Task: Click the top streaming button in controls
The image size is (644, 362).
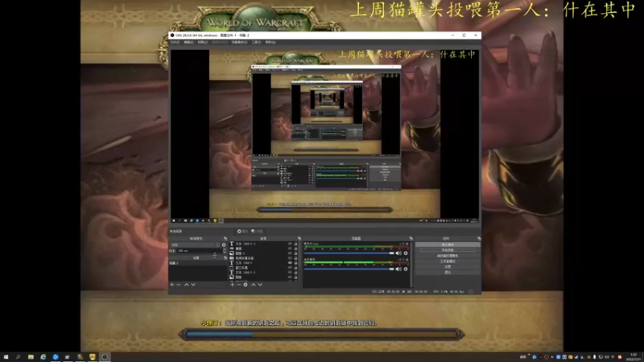Action: coord(448,245)
